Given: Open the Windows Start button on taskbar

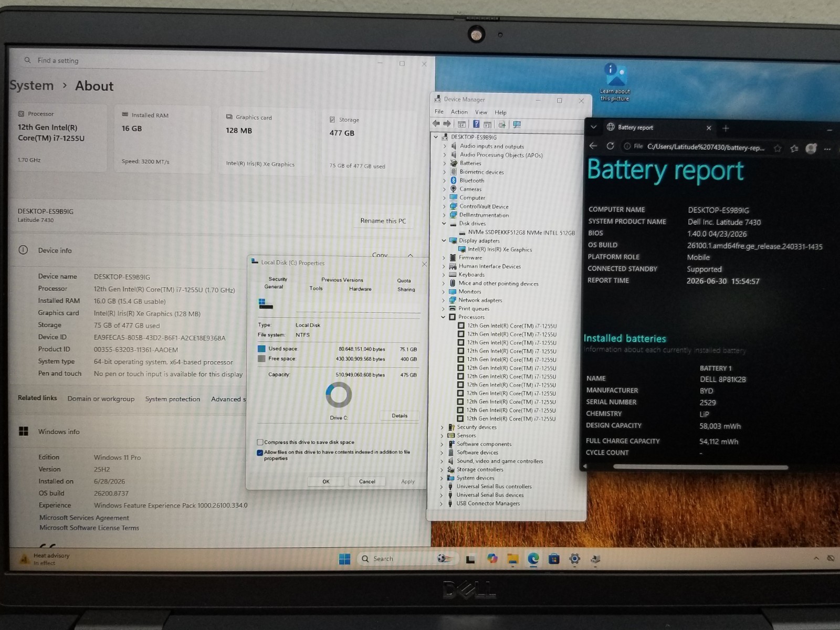Looking at the screenshot, I should click(x=344, y=559).
